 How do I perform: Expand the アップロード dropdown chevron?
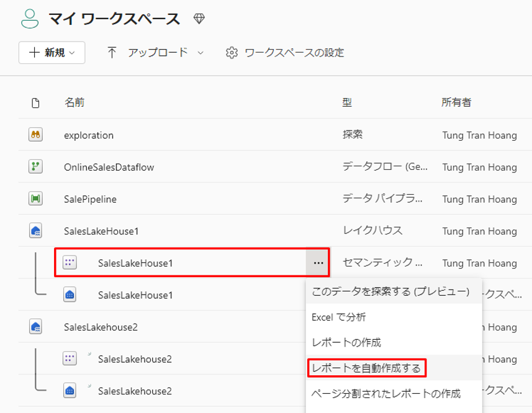201,53
